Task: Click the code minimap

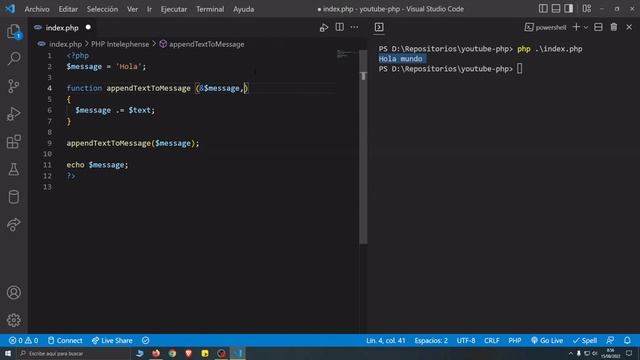Action: 347,54
